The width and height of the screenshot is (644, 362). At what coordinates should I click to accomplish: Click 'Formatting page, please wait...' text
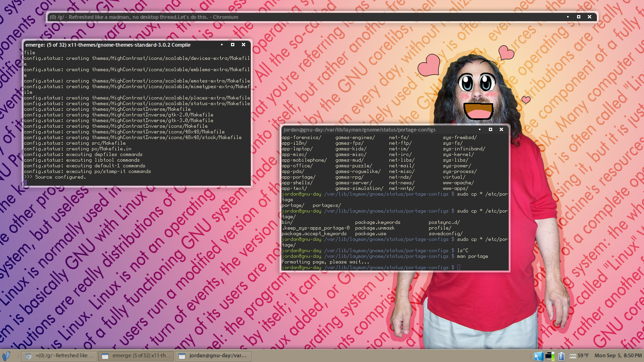325,262
